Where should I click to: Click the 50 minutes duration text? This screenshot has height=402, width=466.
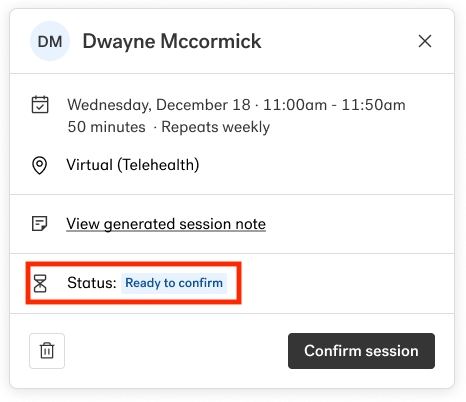pos(107,127)
